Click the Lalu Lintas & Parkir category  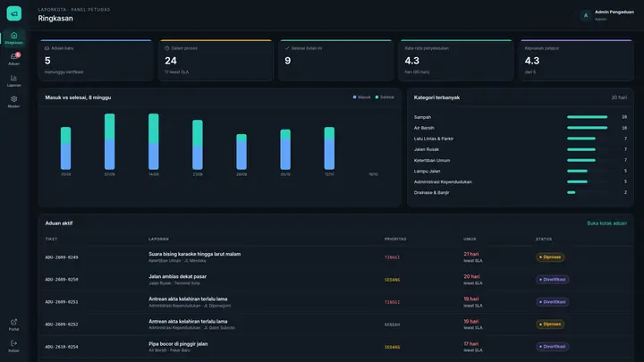coord(434,139)
